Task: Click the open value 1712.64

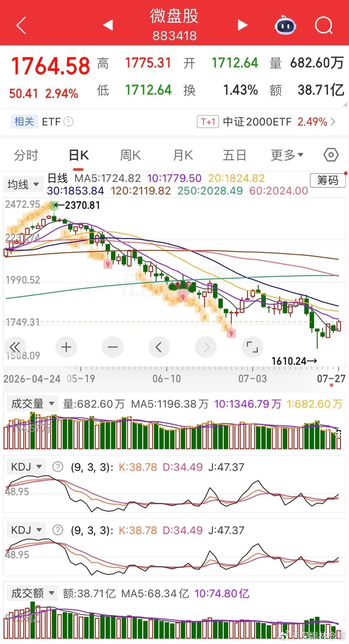Action: coord(235,63)
